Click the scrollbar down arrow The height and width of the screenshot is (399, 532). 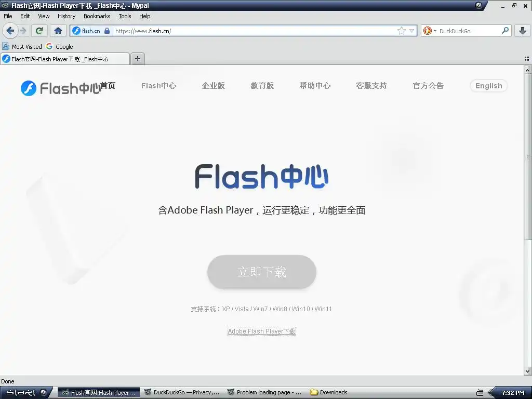528,371
